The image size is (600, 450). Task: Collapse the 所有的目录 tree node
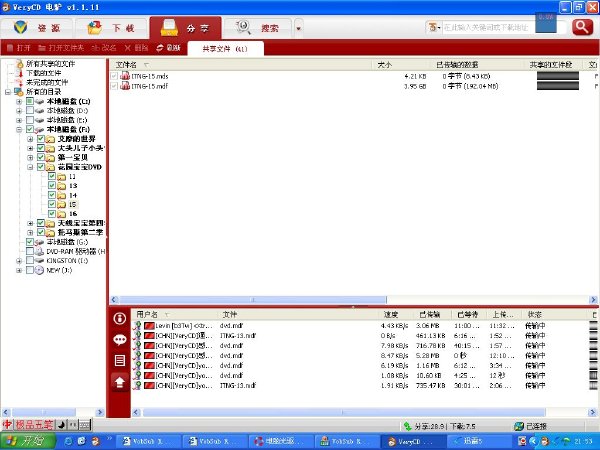click(x=8, y=92)
